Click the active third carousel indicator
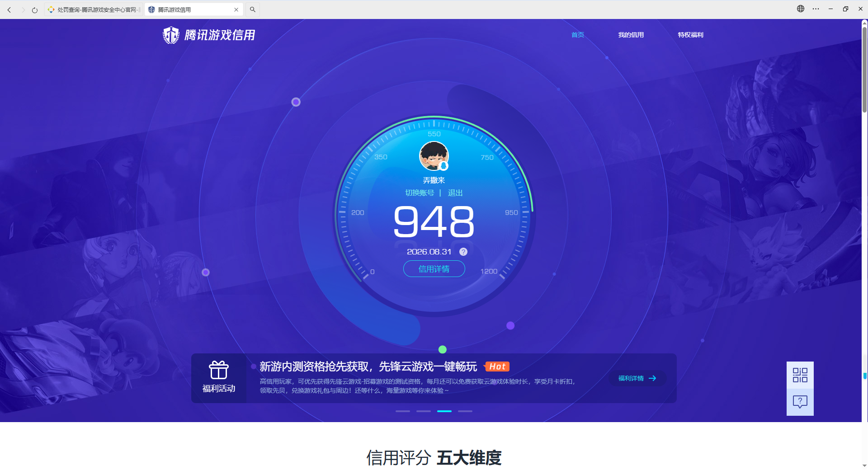 (x=444, y=411)
